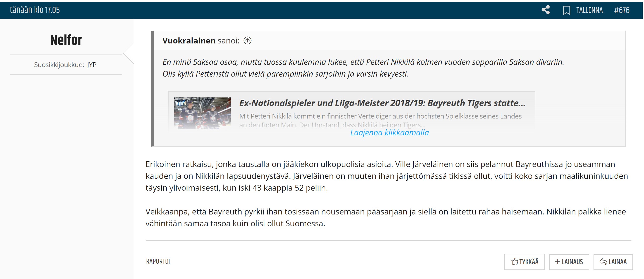Click the JYP favorite team value
644x279 pixels.
pyautogui.click(x=92, y=65)
